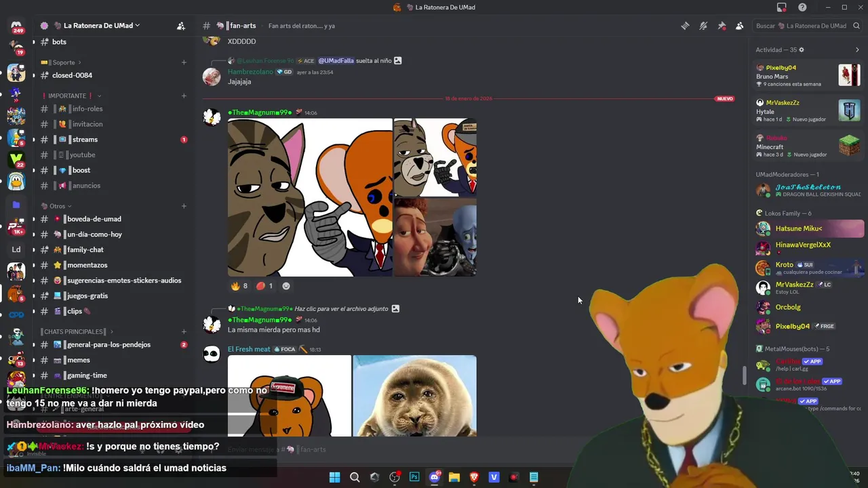Open the boost channel
868x488 pixels.
tap(114, 170)
